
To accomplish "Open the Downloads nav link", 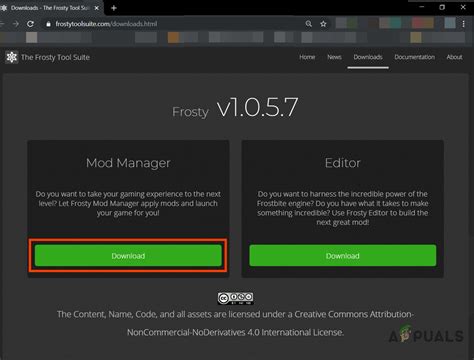I will 368,57.
